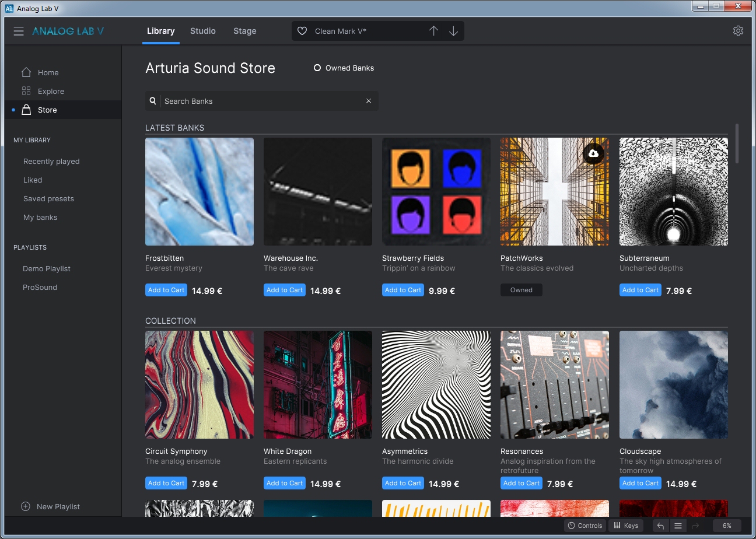
Task: Toggle the Controls panel
Action: (x=585, y=526)
